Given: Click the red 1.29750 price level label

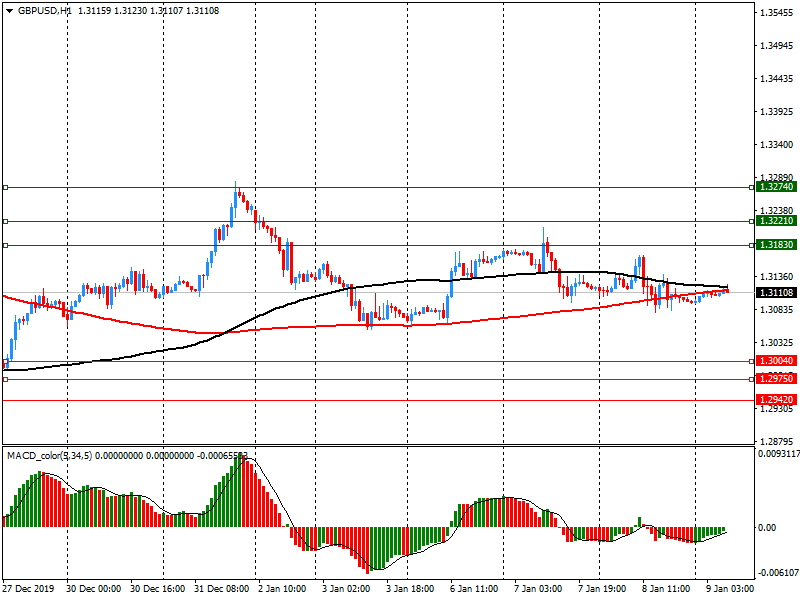Looking at the screenshot, I should (x=776, y=379).
